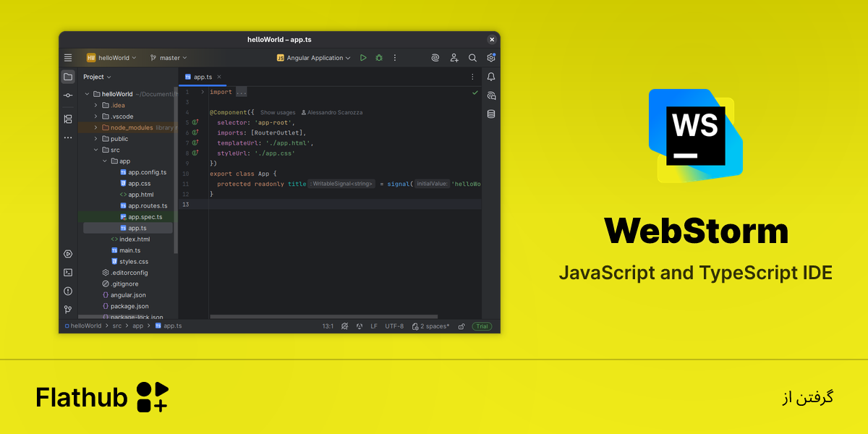
Task: Run the Angular Application configuration
Action: coord(363,58)
